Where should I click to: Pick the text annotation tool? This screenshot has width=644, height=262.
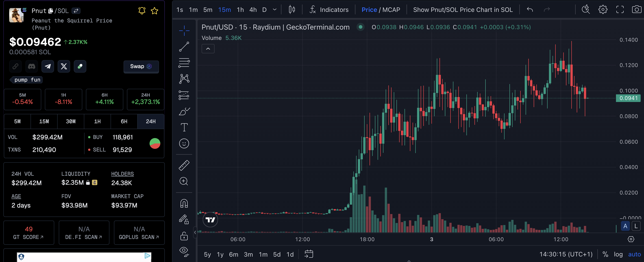[184, 127]
